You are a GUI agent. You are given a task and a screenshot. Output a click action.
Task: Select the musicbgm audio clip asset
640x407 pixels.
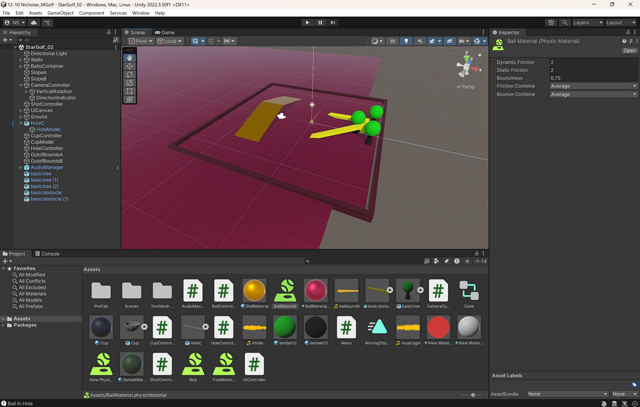coord(408,330)
